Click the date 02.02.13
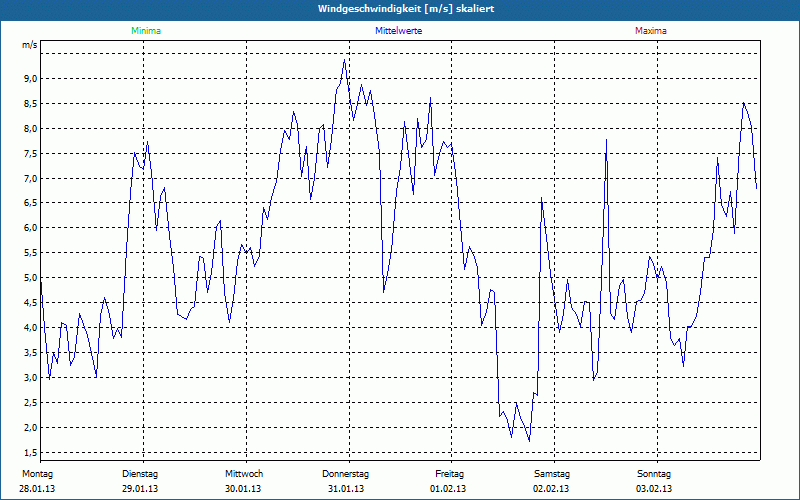The image size is (800, 500). pyautogui.click(x=551, y=489)
